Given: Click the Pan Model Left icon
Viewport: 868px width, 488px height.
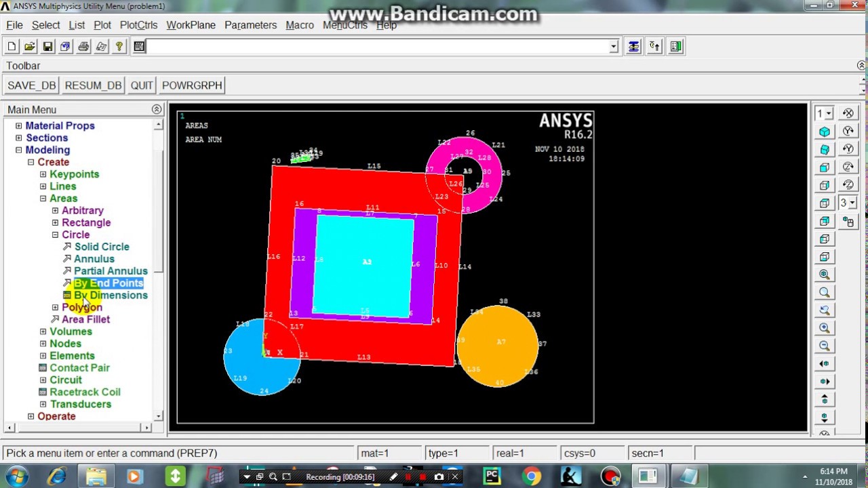Looking at the screenshot, I should click(x=825, y=363).
